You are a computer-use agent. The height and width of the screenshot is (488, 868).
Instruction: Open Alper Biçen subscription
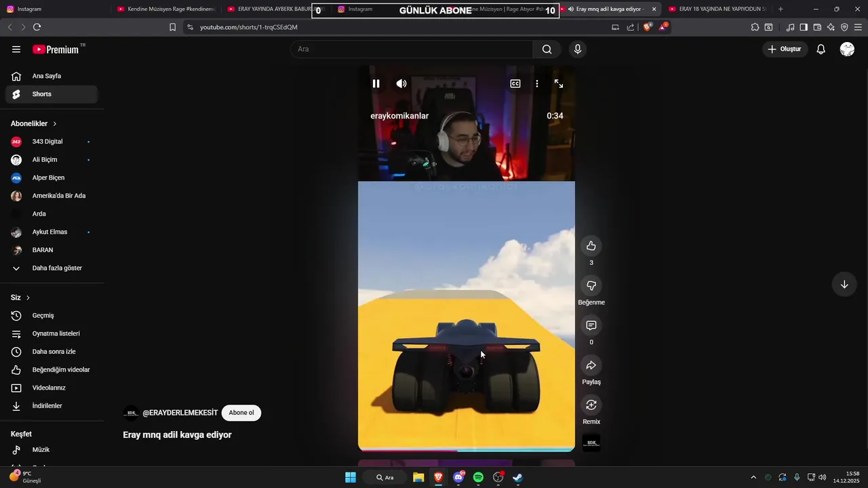coord(52,178)
